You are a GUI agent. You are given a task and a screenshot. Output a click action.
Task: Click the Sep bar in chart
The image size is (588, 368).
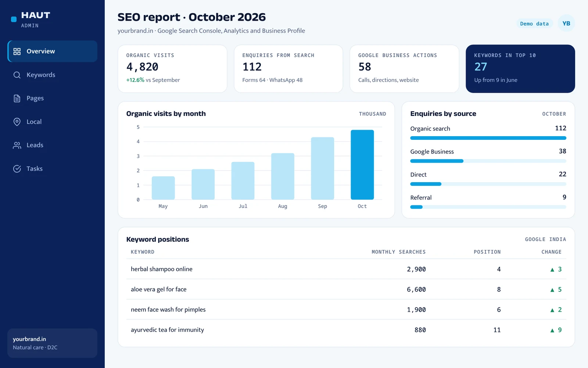[322, 169]
